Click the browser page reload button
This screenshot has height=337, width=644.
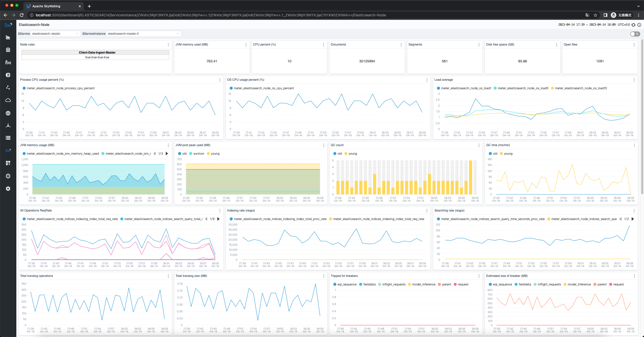point(22,15)
